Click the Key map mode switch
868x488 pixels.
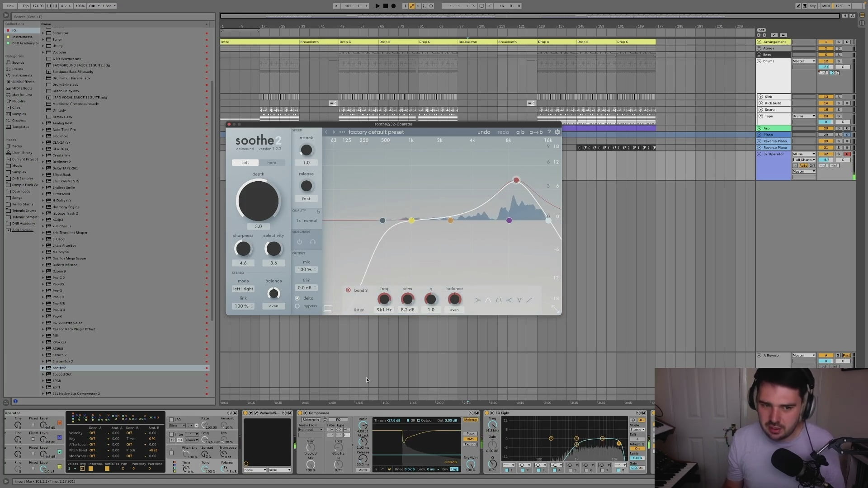[813, 6]
